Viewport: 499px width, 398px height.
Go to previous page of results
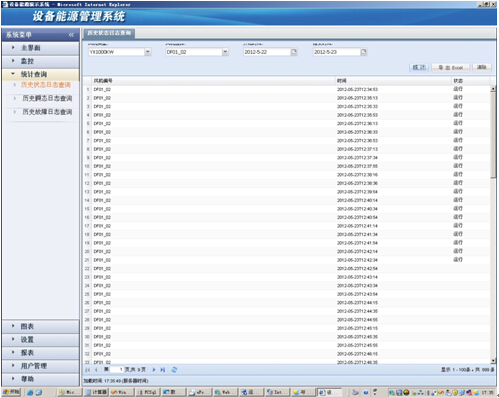[x=96, y=370]
